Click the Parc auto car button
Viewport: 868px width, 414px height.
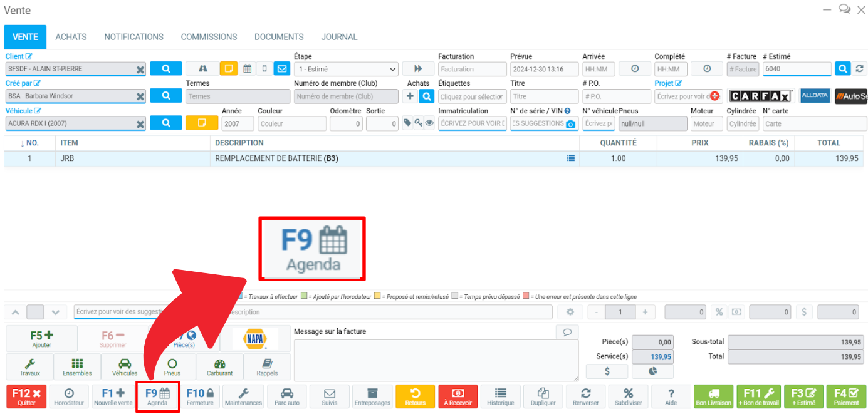tap(286, 396)
